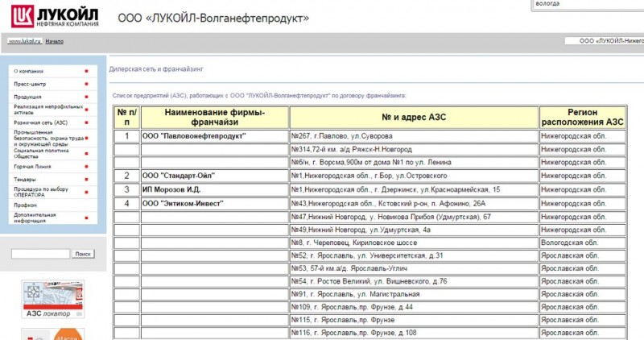
Task: Click the row number 4 cell
Action: pyautogui.click(x=127, y=204)
